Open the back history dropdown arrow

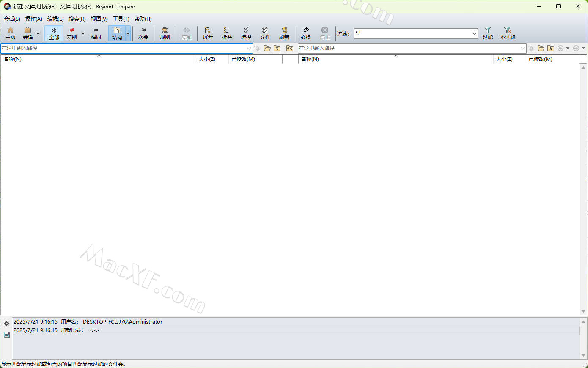click(568, 48)
